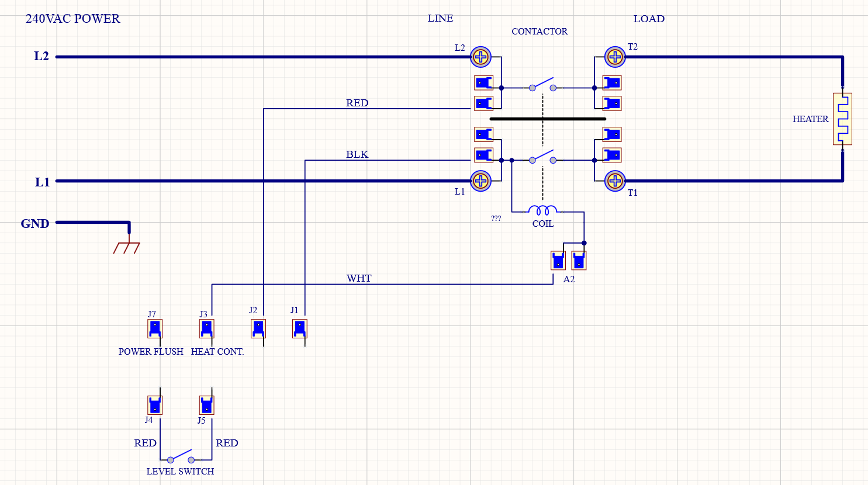Click the LEVEL SWITCH contact symbol
This screenshot has width=868, height=485.
pos(181,456)
